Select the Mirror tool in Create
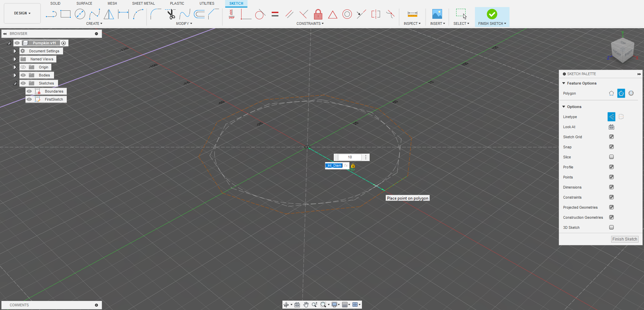 pyautogui.click(x=109, y=14)
